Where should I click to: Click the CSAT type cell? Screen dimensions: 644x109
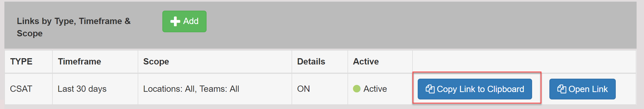(x=29, y=89)
